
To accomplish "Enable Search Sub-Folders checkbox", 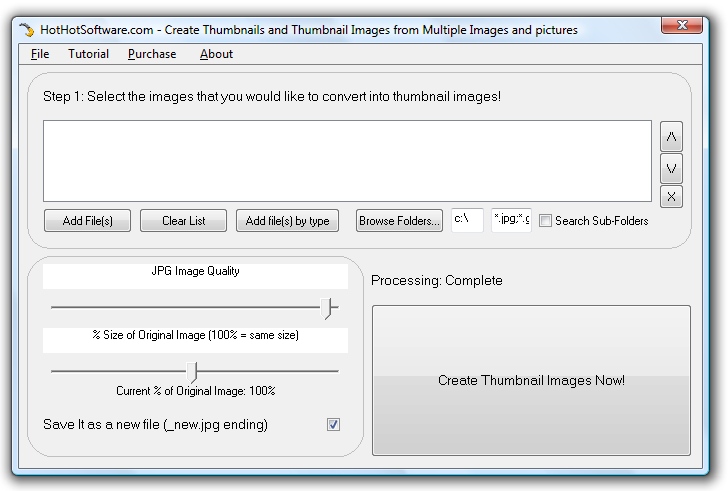I will [x=546, y=220].
